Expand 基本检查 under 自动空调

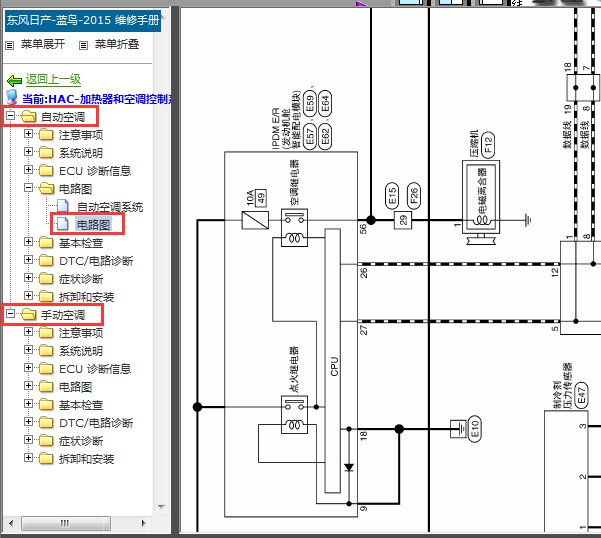pos(28,241)
